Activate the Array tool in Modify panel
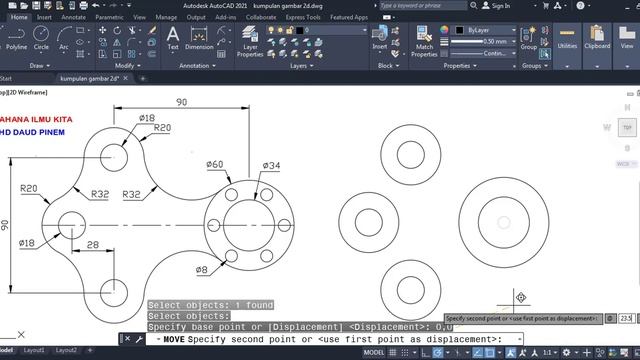This screenshot has width=640, height=360. click(131, 54)
